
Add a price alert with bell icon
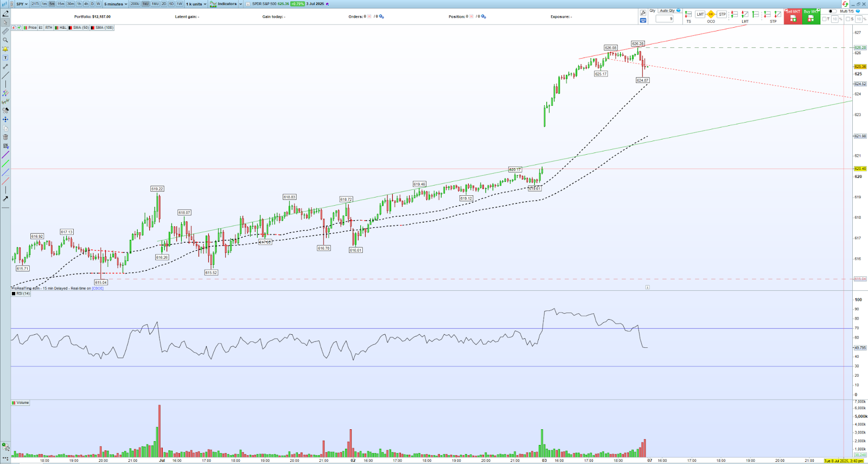point(5,49)
